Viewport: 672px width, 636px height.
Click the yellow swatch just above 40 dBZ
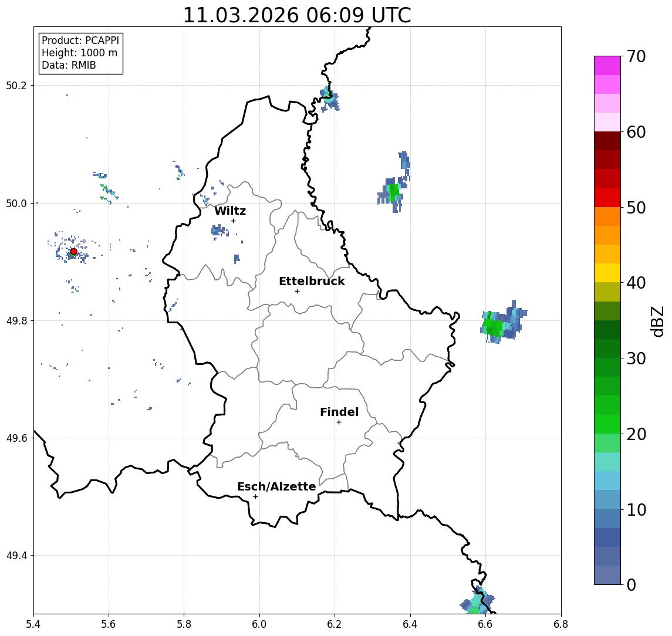coord(607,273)
